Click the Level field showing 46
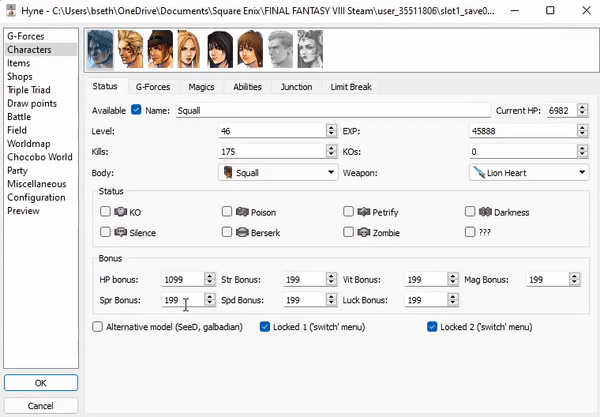Image resolution: width=600 pixels, height=417 pixels. (x=272, y=131)
